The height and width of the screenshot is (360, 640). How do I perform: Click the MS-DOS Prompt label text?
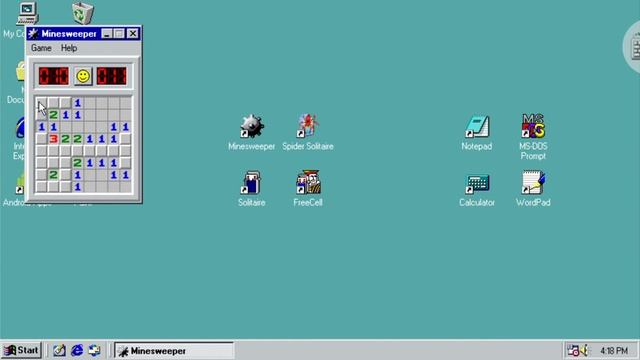click(x=533, y=151)
